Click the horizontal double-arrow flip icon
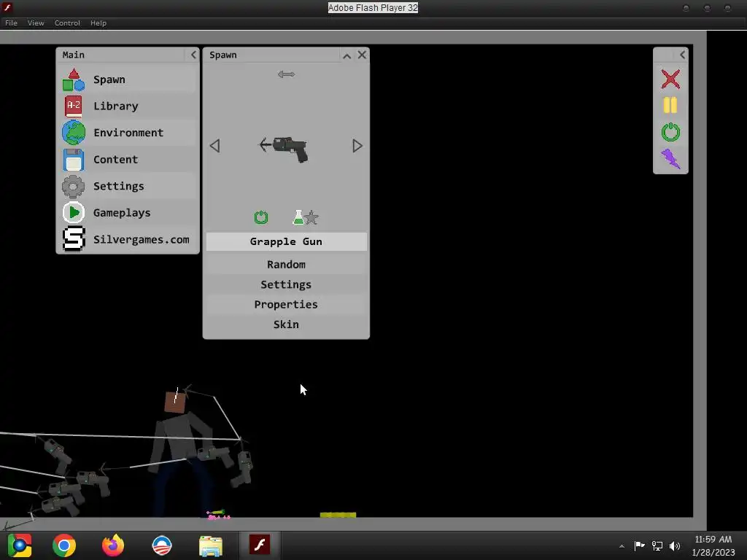747x560 pixels. pyautogui.click(x=286, y=74)
